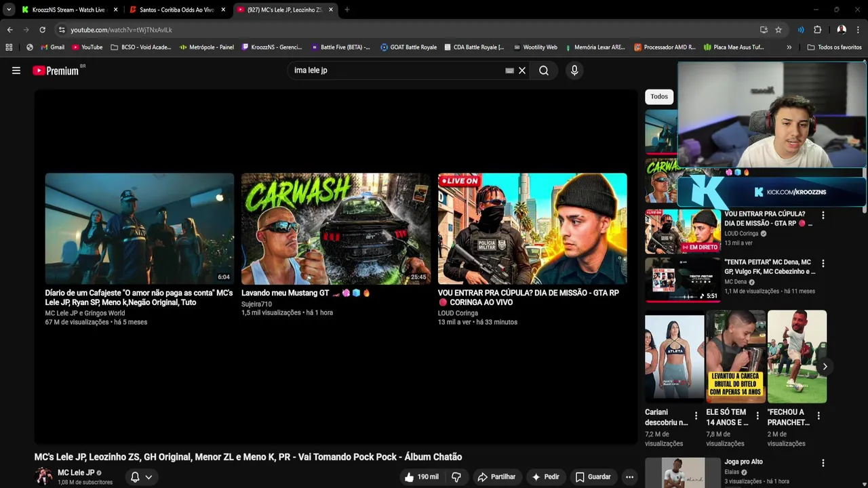Image resolution: width=868 pixels, height=488 pixels.
Task: Switch to the Santos - Coritiba Odds tab
Action: tap(178, 9)
